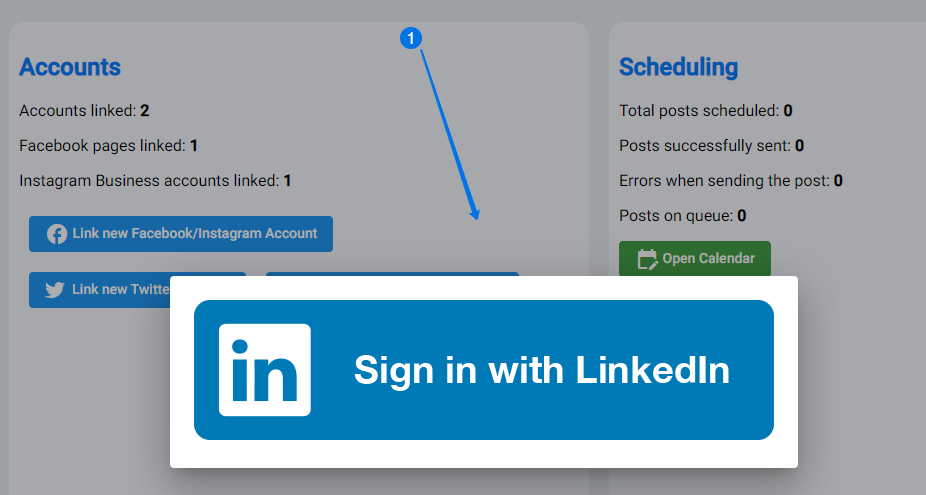The image size is (926, 495).
Task: Click the 'Posts on queue' line
Action: [683, 216]
